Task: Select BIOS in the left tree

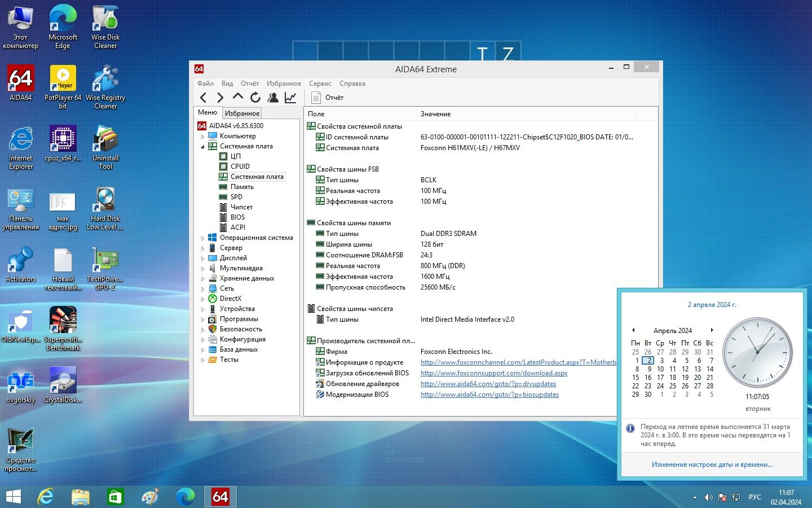Action: pyautogui.click(x=237, y=217)
